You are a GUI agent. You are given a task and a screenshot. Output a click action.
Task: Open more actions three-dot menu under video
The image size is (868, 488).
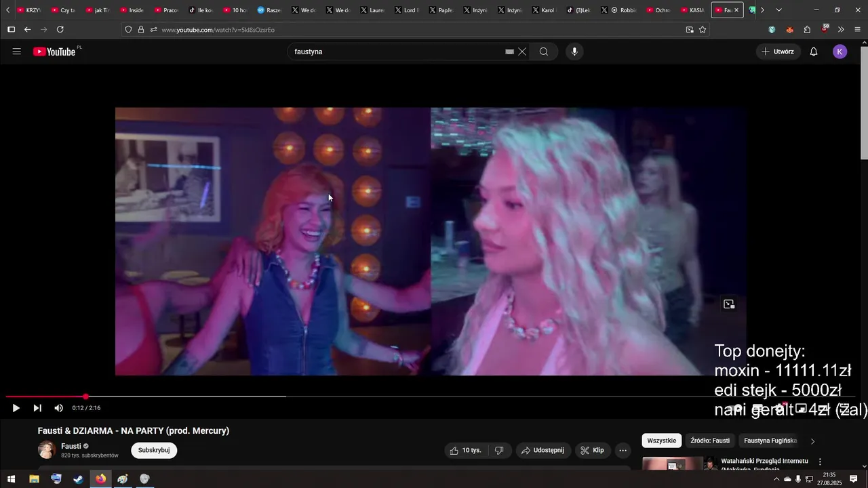coord(623,450)
